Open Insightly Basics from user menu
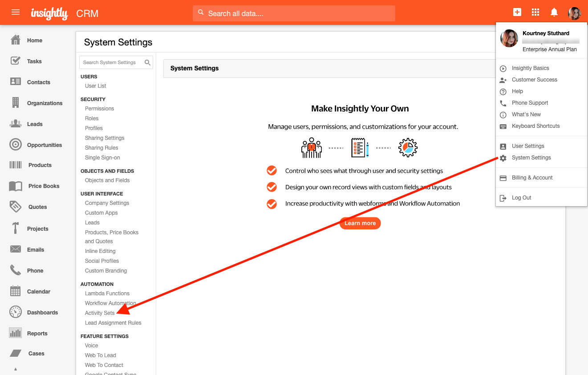The image size is (588, 375). (x=531, y=68)
